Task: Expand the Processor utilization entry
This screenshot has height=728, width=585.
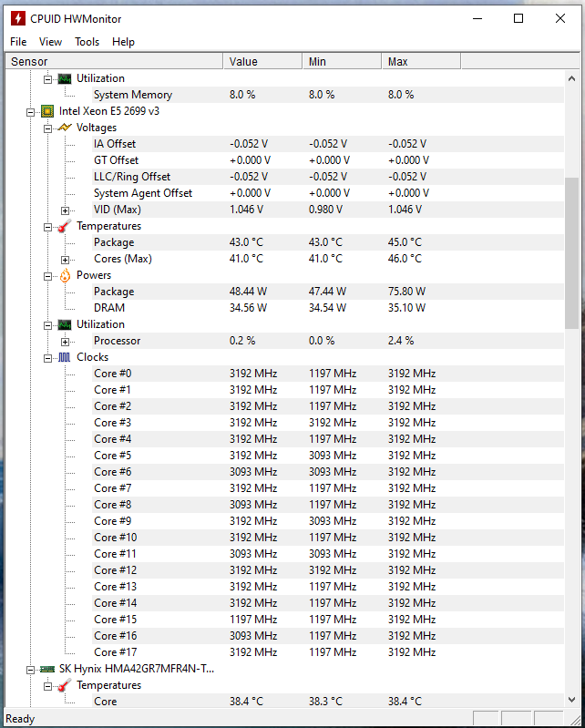Action: click(x=65, y=343)
